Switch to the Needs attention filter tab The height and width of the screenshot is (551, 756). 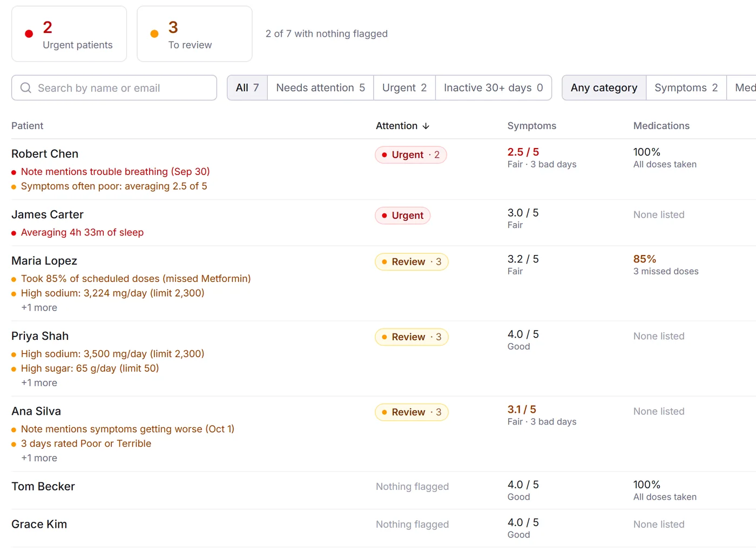tap(320, 88)
